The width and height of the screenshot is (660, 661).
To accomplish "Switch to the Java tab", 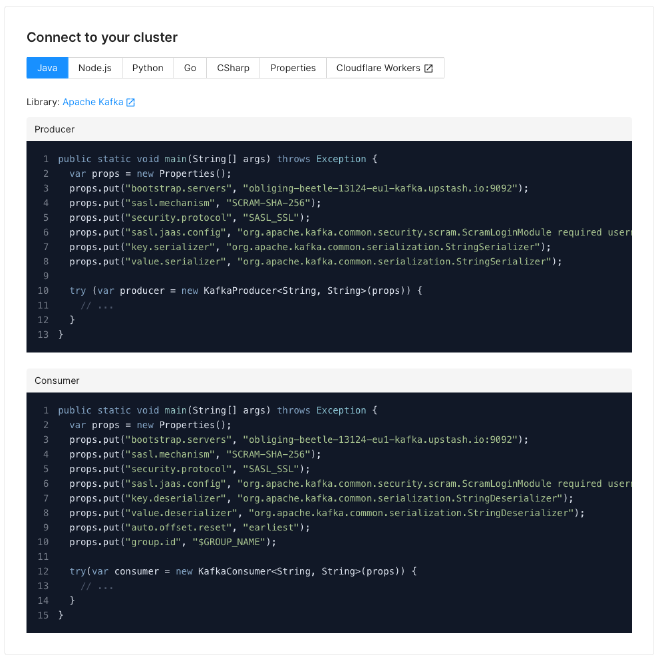I will pos(47,68).
